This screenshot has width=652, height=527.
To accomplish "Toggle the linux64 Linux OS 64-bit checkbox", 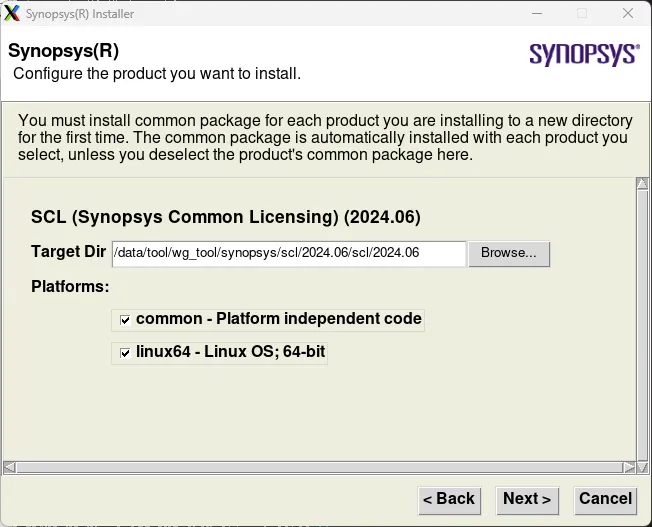I will 125,353.
